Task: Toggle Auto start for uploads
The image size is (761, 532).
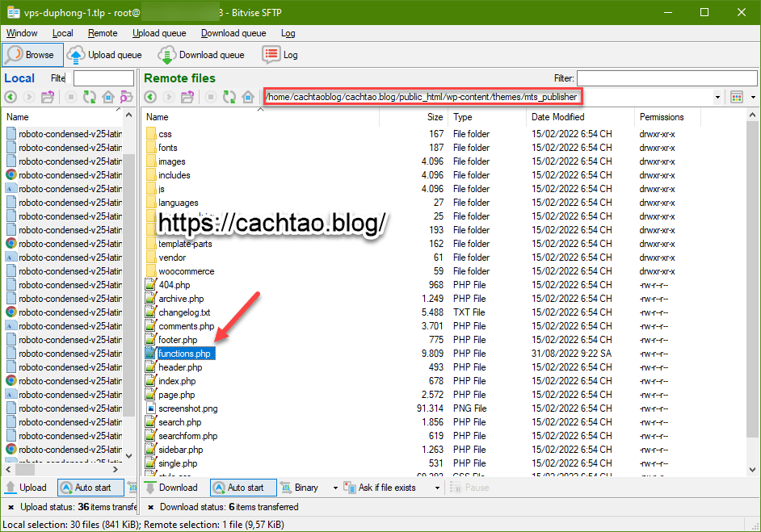Action: click(90, 488)
